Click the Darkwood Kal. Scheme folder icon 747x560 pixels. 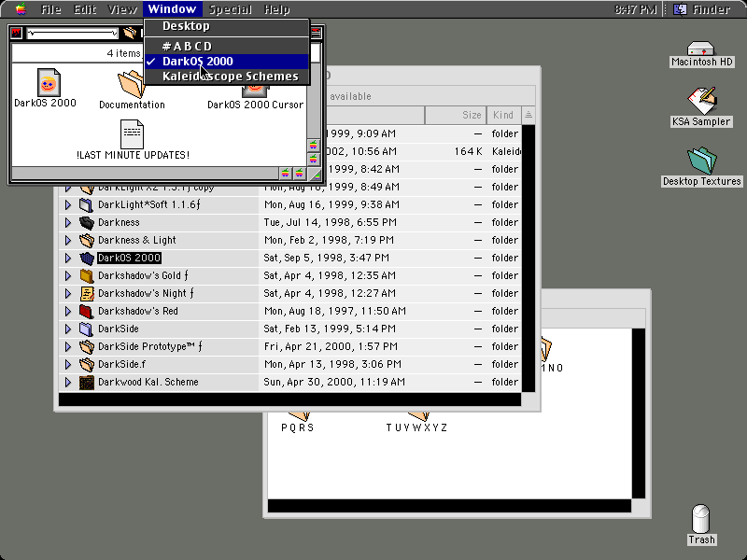click(x=86, y=382)
